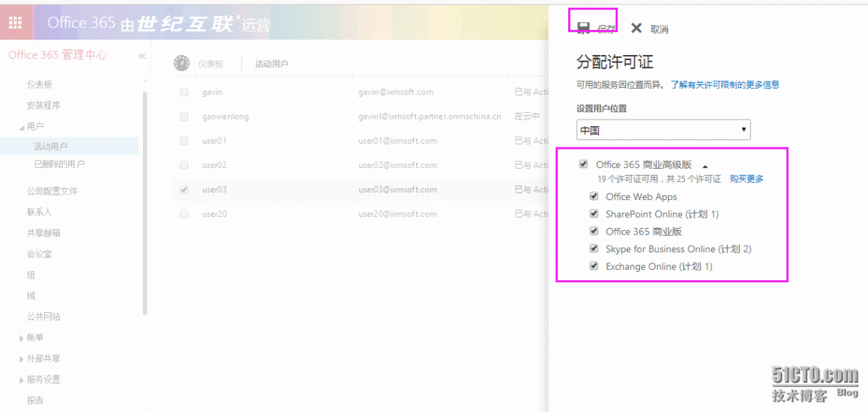The height and width of the screenshot is (412, 868).
Task: Open 公共网站 in the sidebar
Action: (44, 317)
